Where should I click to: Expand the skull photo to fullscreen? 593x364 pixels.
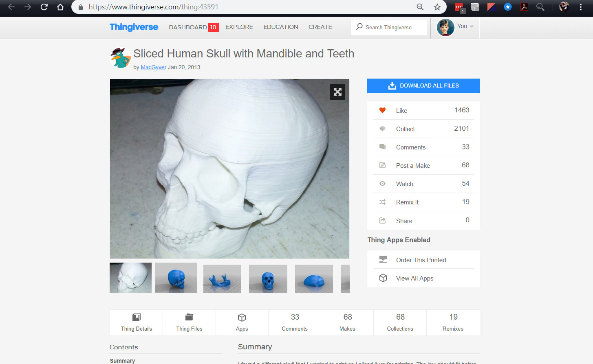click(337, 92)
